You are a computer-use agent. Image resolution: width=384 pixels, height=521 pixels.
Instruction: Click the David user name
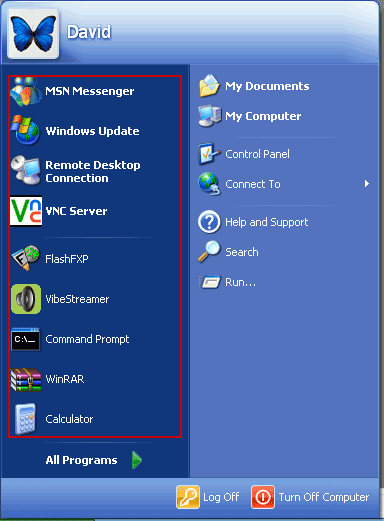click(x=89, y=32)
